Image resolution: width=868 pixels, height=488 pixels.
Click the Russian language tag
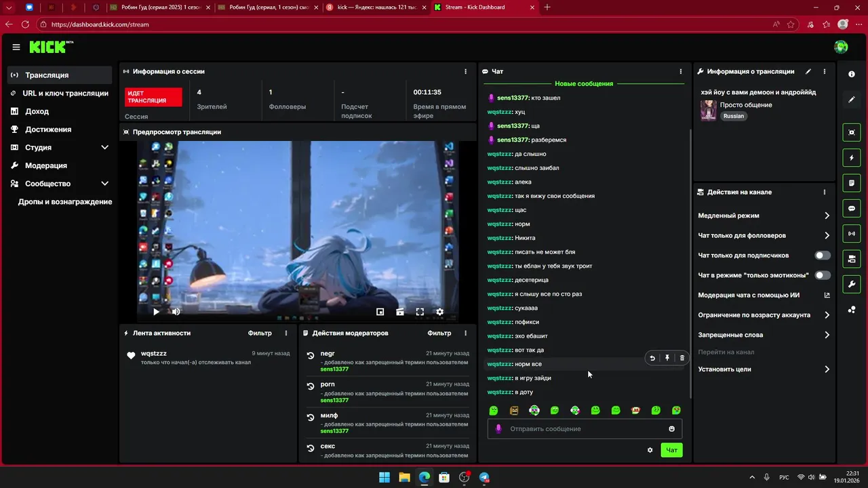[x=733, y=116]
